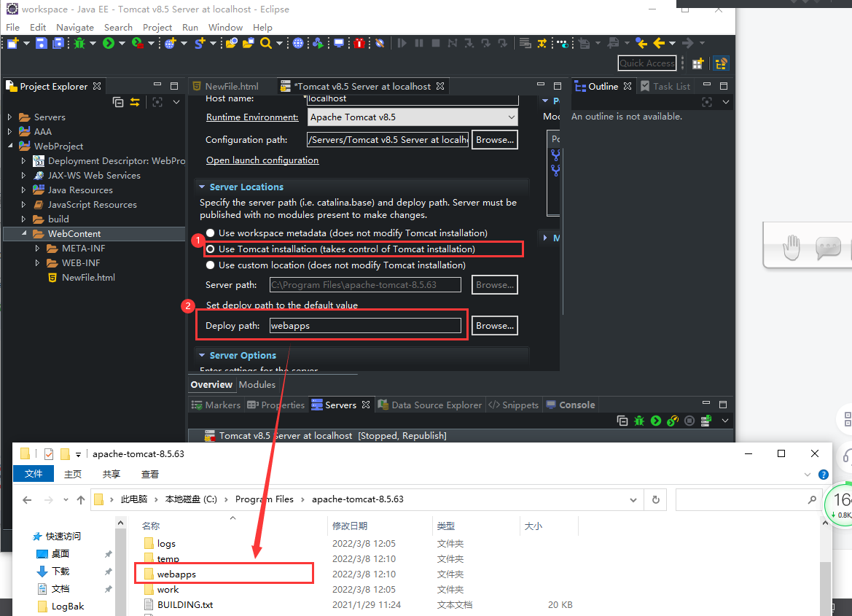852x616 pixels.
Task: Select Tomcat v8.5 Server row in Servers view
Action: tap(461, 435)
